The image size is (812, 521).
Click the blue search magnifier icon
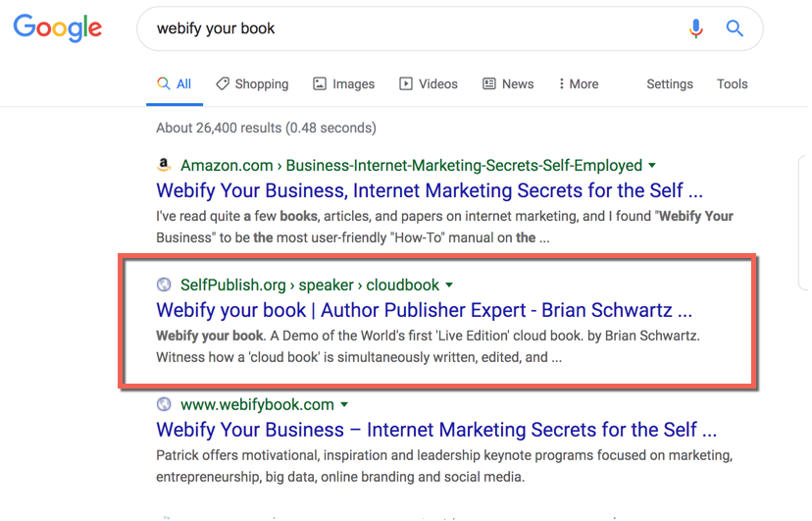[x=735, y=28]
